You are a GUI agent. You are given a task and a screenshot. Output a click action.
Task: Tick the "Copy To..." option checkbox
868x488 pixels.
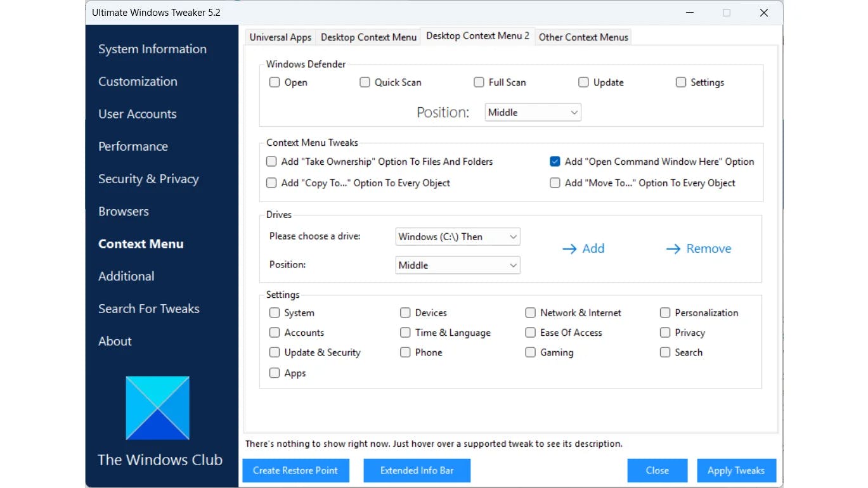[271, 183]
